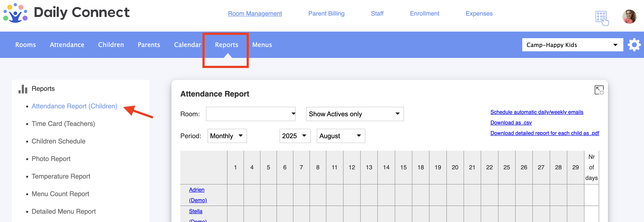Click day 1 column header
This screenshot has height=222, width=644.
[x=235, y=167]
